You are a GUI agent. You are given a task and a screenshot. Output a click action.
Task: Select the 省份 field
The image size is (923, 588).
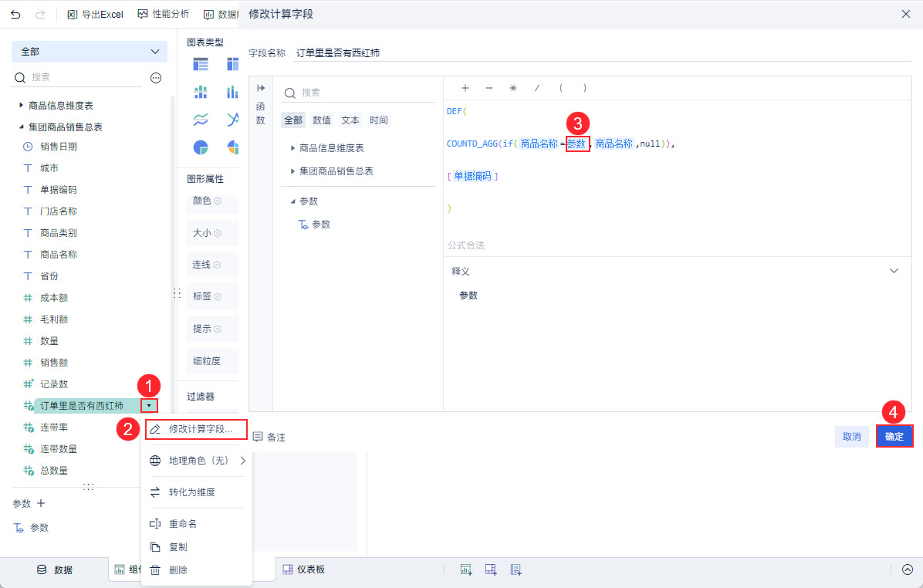[x=49, y=276]
